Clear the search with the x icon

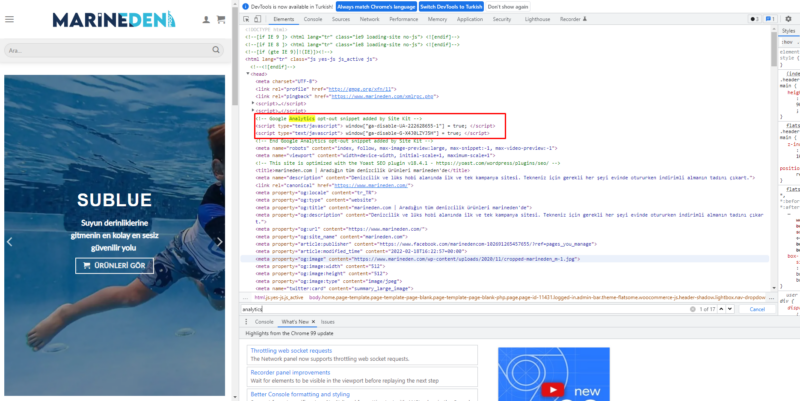click(693, 309)
